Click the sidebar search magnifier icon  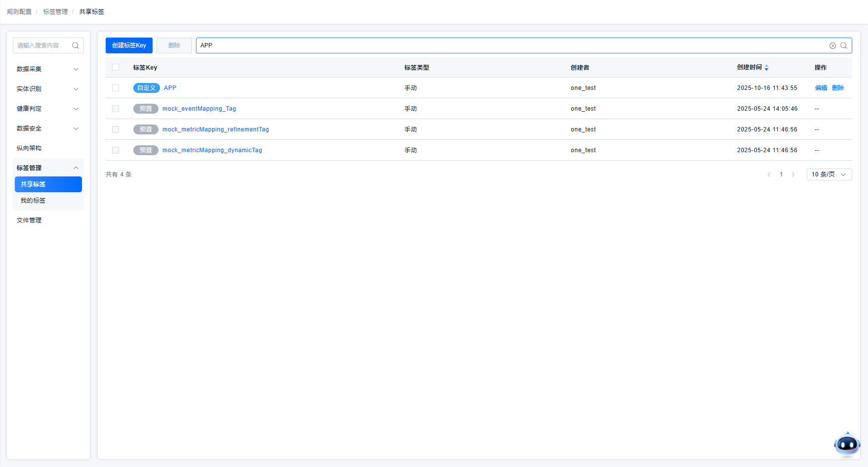click(x=76, y=45)
